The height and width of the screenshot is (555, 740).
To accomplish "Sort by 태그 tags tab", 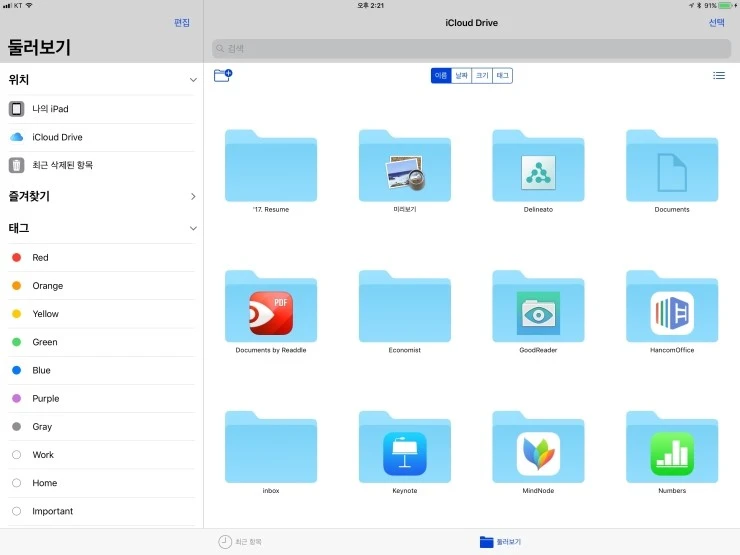I will tap(503, 76).
